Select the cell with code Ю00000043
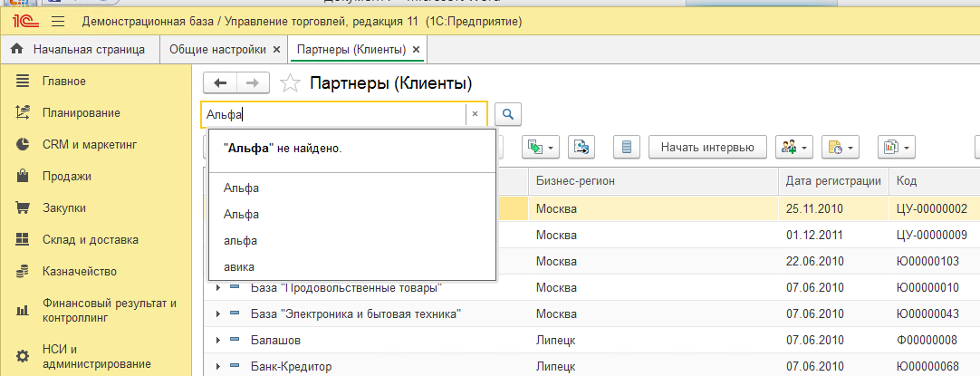Screen dimensions: 980x376 tap(934, 314)
